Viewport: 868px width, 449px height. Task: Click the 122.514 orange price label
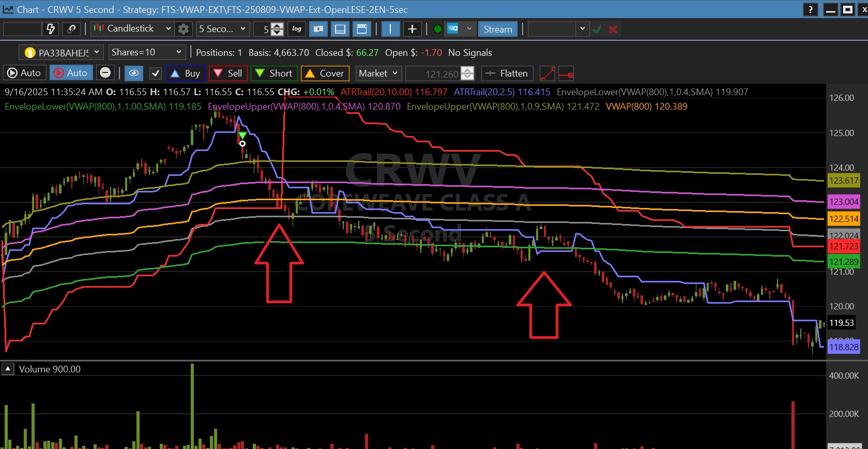click(x=844, y=219)
